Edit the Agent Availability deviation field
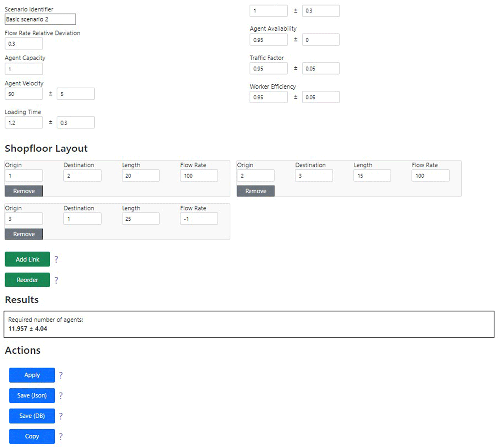This screenshot has height=448, width=498. pyautogui.click(x=321, y=40)
